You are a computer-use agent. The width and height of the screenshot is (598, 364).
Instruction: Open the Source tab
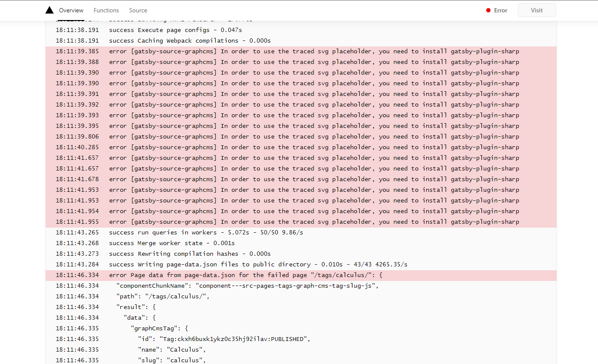(138, 10)
